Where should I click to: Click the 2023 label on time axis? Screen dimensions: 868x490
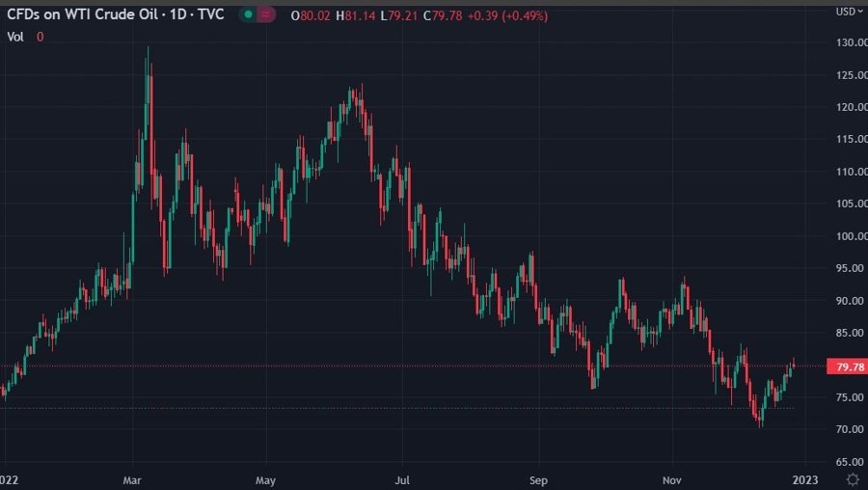point(805,479)
